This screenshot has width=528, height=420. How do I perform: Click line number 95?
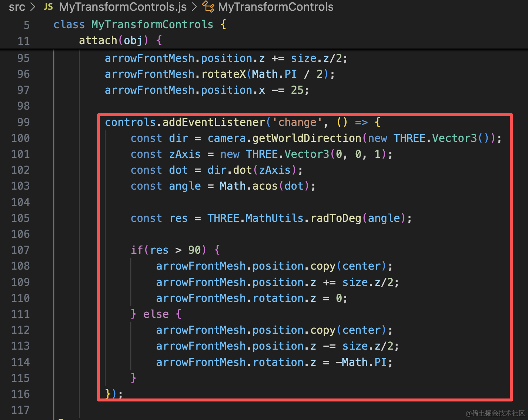(23, 58)
